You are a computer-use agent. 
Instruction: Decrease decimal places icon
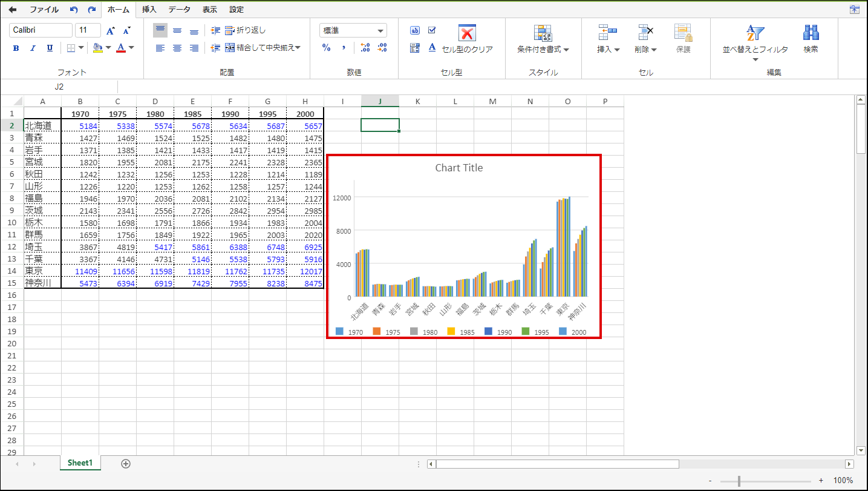(382, 48)
